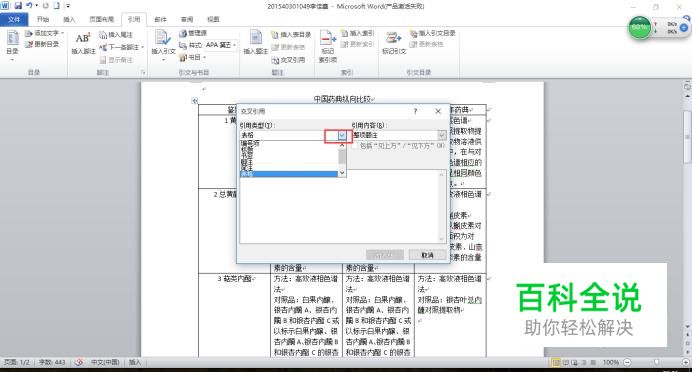The width and height of the screenshot is (692, 372).
Task: Click the 100% zoom level in the status bar
Action: pyautogui.click(x=611, y=362)
